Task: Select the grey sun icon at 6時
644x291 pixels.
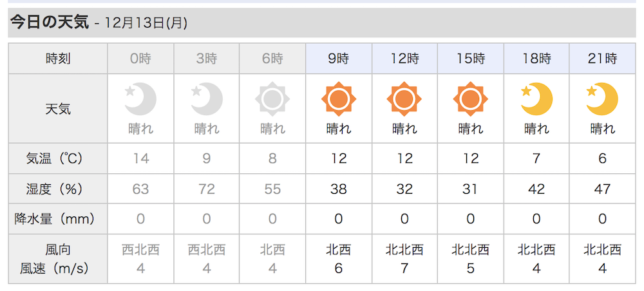Action: (x=272, y=99)
